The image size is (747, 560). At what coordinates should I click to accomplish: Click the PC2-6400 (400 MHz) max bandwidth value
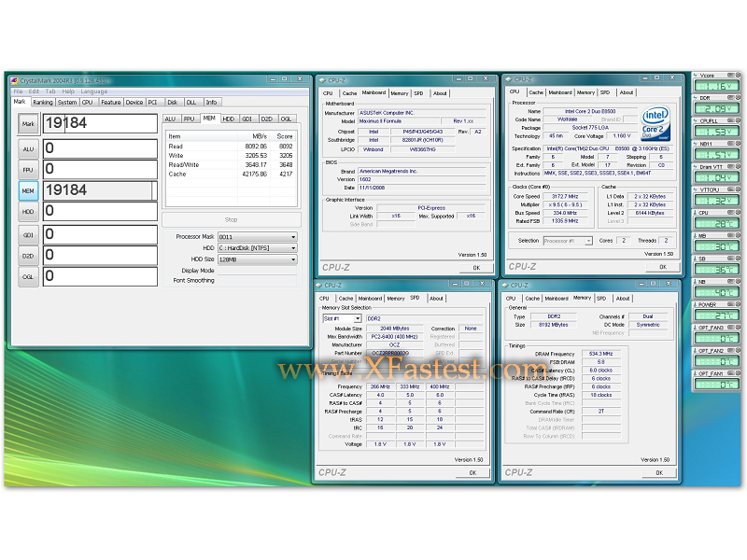[394, 337]
